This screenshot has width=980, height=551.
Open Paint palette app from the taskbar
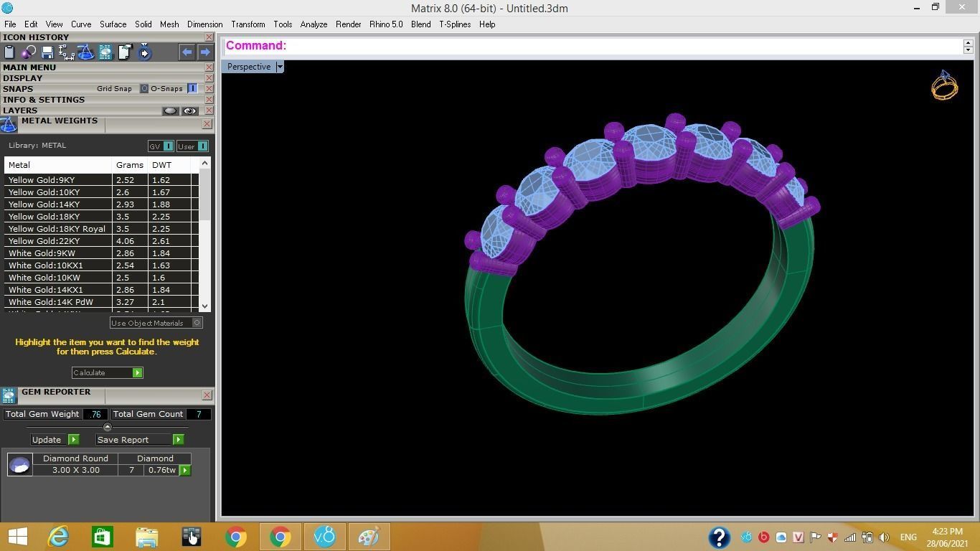[x=369, y=537]
